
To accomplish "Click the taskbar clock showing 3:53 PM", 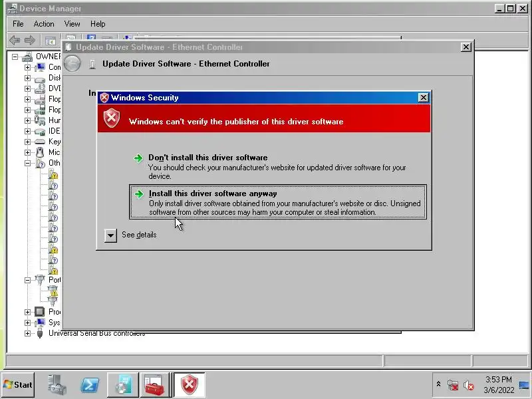I will click(499, 385).
